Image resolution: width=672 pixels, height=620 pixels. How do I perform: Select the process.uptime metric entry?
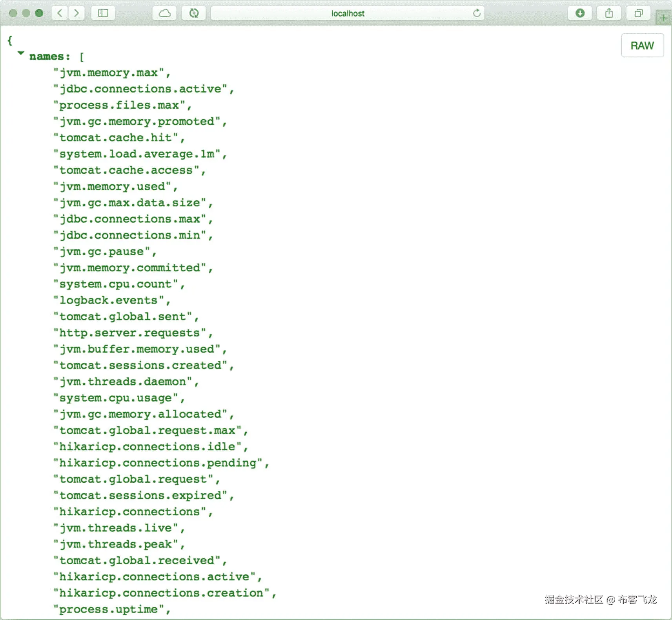pos(111,609)
